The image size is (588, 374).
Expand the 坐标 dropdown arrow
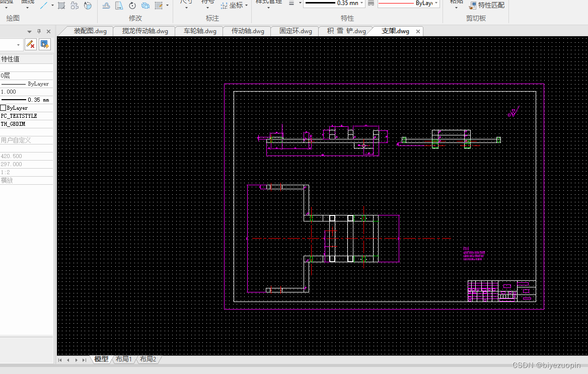(246, 5)
